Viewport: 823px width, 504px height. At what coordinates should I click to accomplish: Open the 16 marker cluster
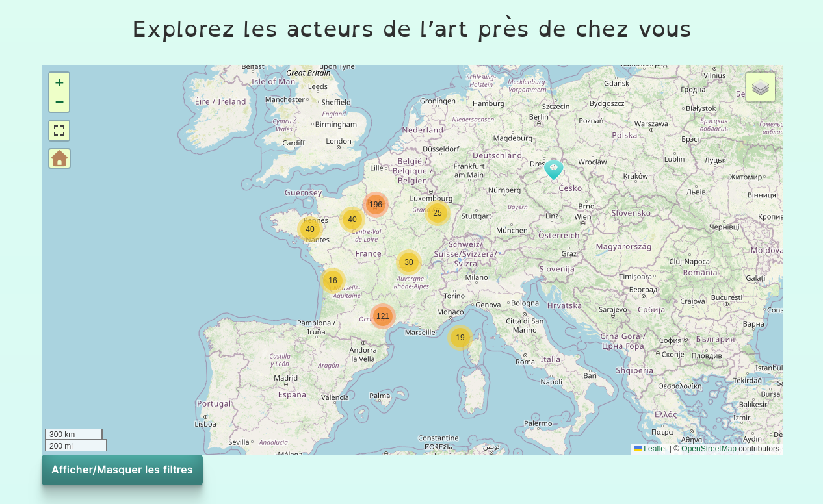pos(333,281)
